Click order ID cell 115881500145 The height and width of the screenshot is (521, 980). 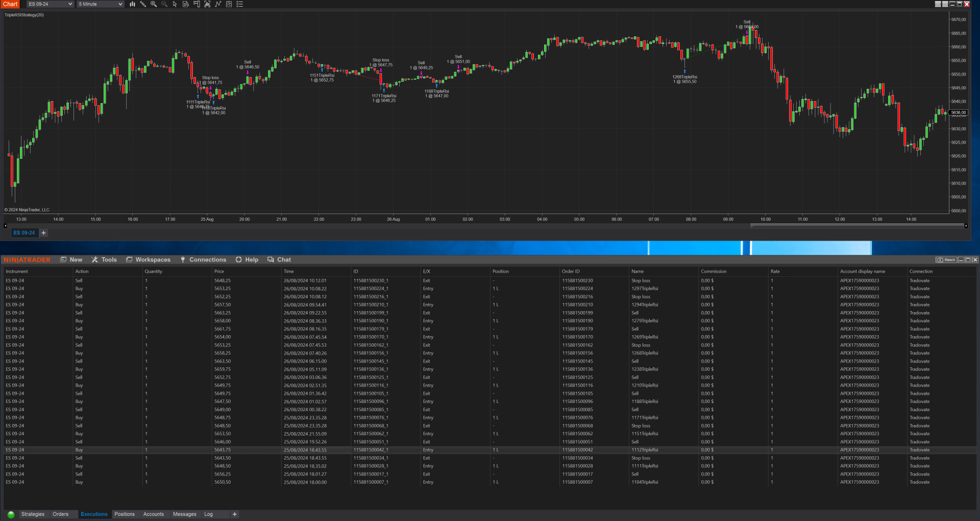(577, 361)
